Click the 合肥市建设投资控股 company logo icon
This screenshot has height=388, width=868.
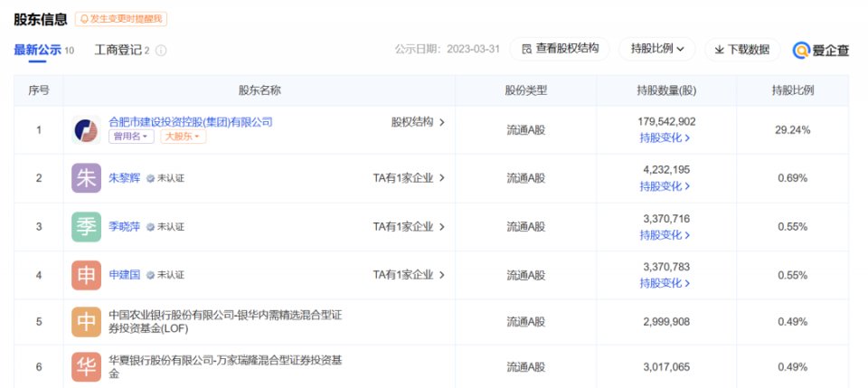point(87,129)
